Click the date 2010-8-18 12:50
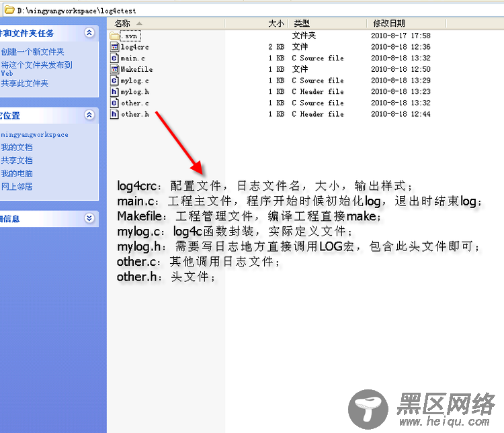 [x=401, y=69]
